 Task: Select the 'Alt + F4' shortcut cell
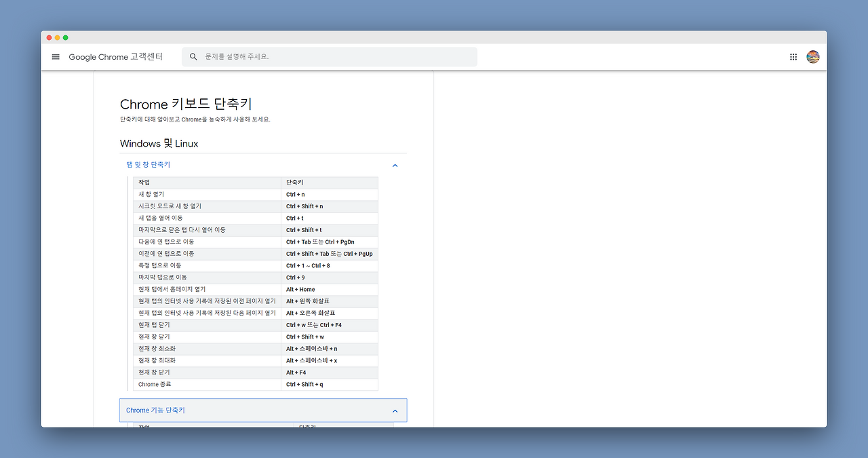coord(330,373)
